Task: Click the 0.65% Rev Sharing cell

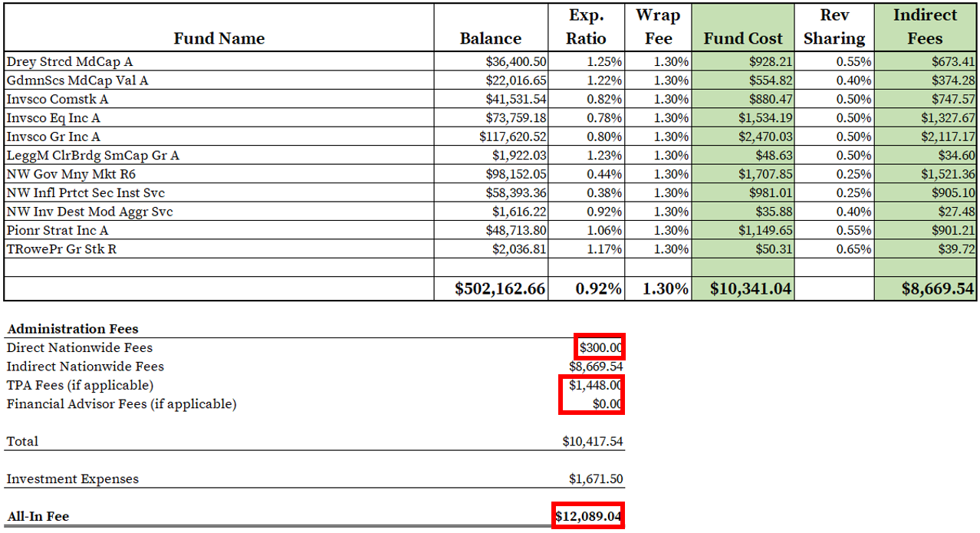Action: 853,248
